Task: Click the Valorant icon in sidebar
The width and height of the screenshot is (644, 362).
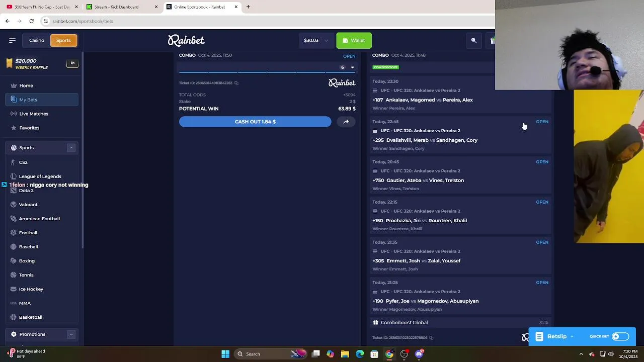Action: click(14, 205)
